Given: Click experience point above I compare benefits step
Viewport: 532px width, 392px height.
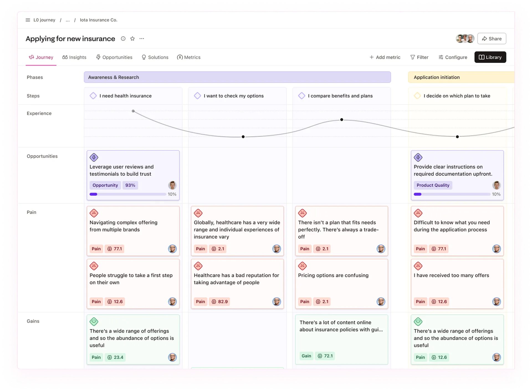Looking at the screenshot, I should 342,120.
